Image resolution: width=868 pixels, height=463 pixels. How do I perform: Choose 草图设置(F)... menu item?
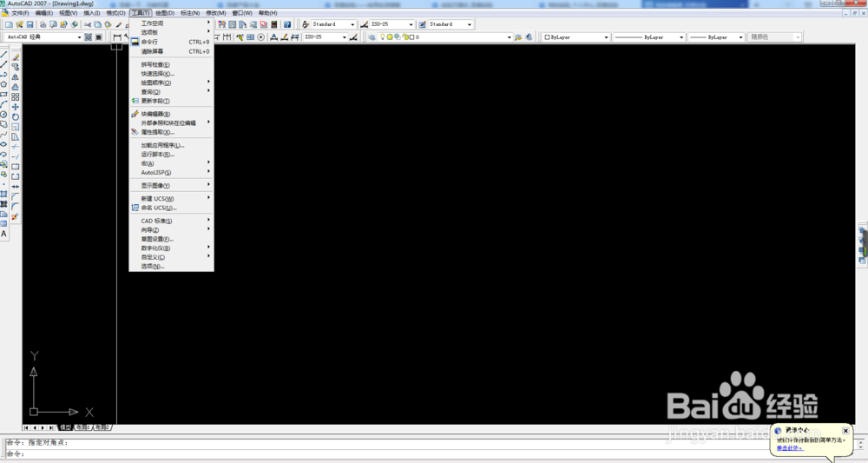pos(171,239)
